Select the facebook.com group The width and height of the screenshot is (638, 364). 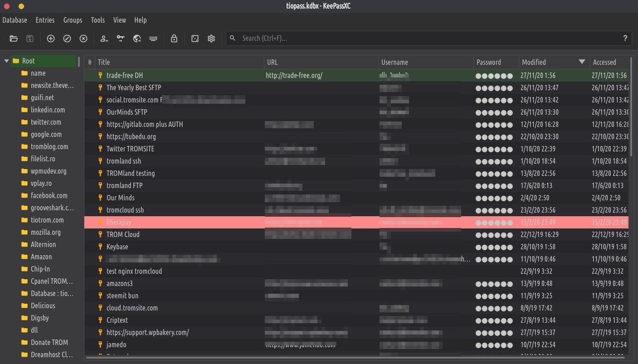click(49, 195)
